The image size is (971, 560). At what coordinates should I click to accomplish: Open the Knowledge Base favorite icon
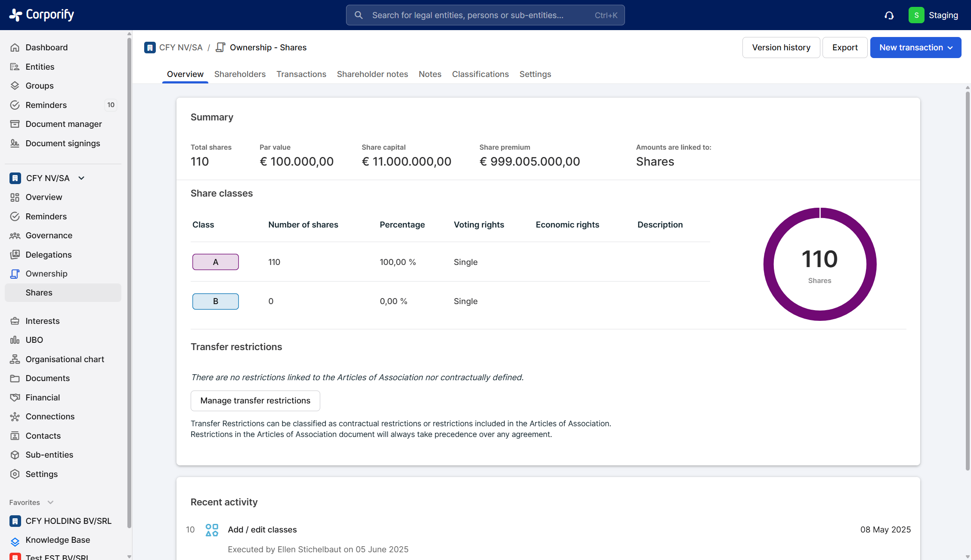pos(15,541)
